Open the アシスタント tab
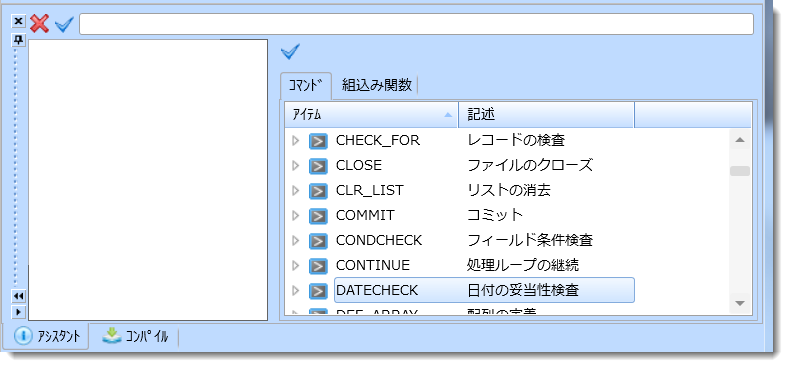The width and height of the screenshot is (788, 367). 47,336
